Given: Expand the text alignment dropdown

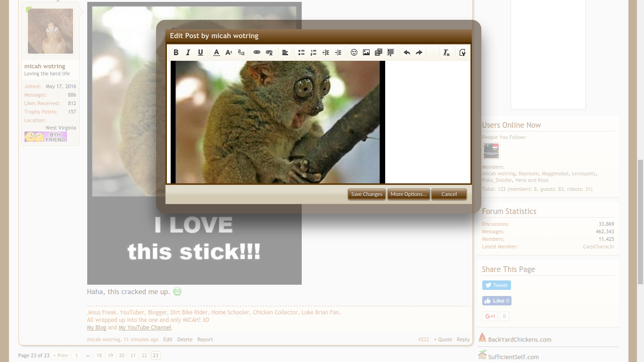Looking at the screenshot, I should pyautogui.click(x=285, y=53).
